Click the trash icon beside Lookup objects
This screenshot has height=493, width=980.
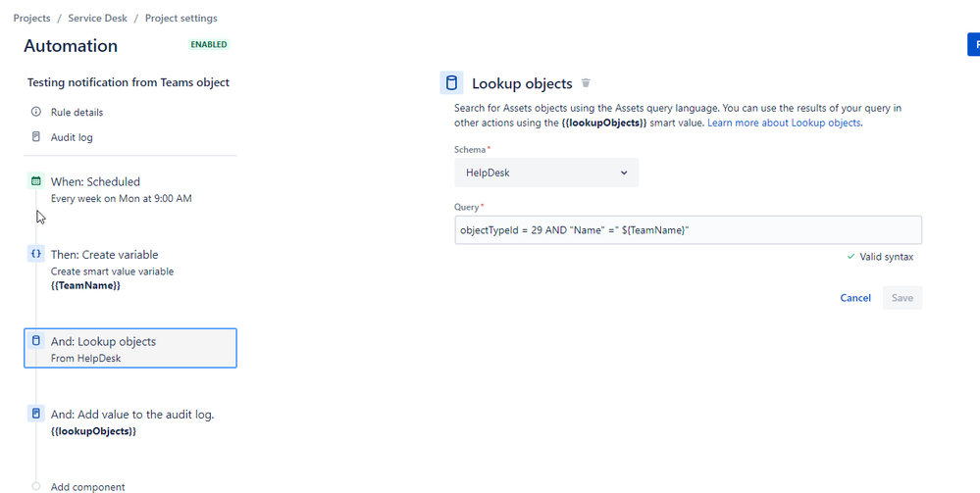[x=586, y=82]
